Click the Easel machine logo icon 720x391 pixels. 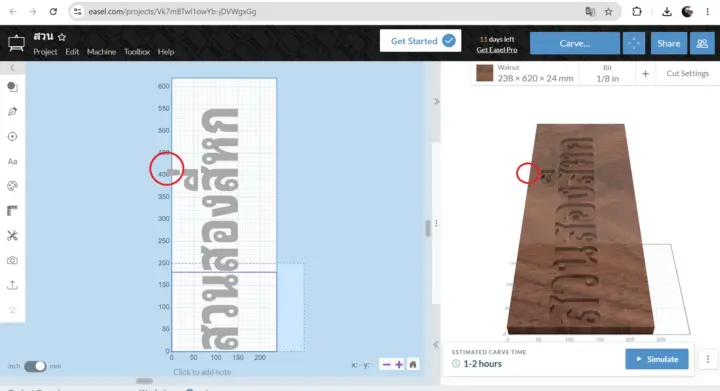click(16, 43)
